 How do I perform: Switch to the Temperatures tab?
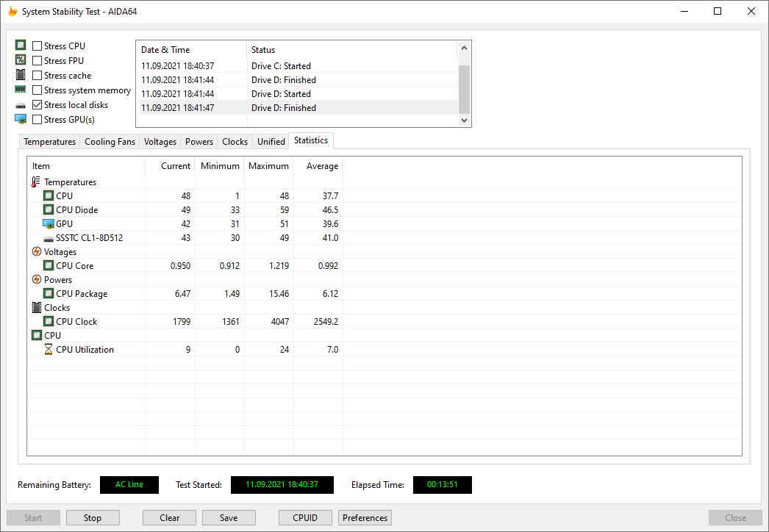[49, 142]
